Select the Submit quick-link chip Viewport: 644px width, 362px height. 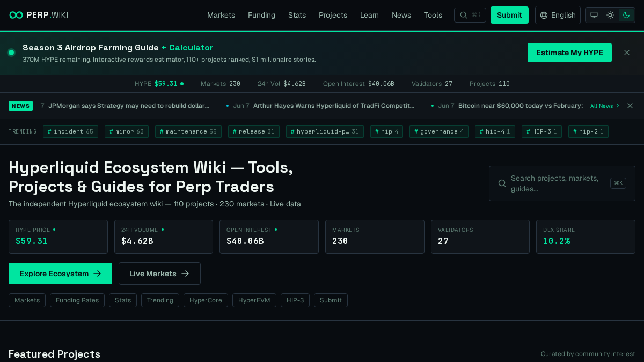pos(331,300)
